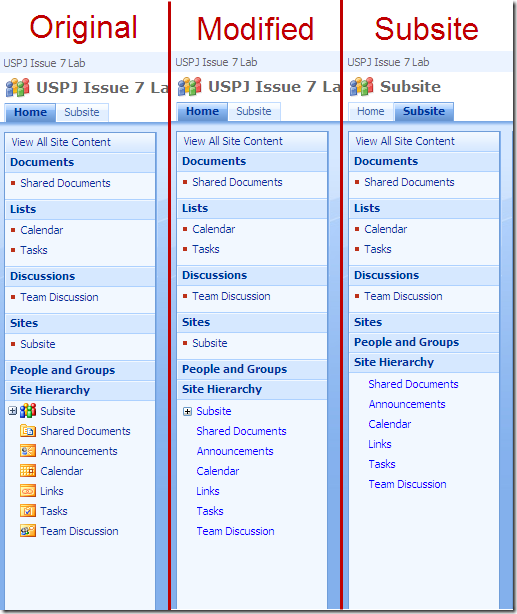
Task: Select Links label in Original hierarchy tree
Action: [52, 491]
